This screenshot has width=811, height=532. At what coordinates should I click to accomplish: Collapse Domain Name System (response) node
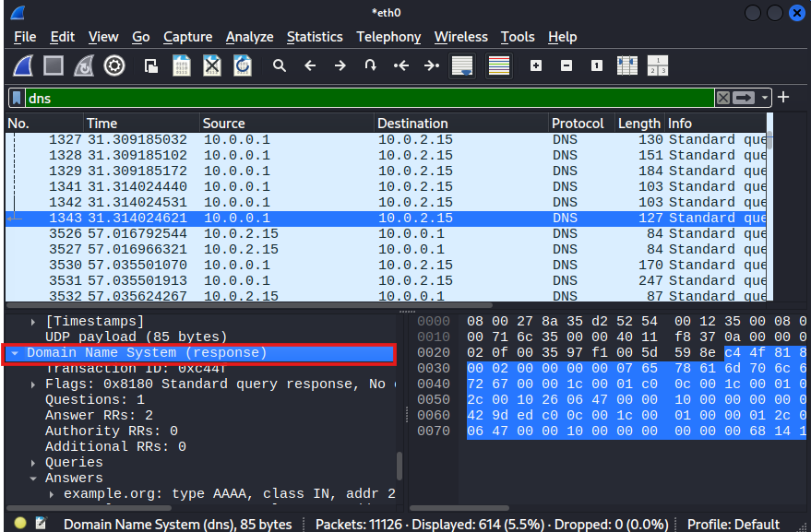click(15, 353)
